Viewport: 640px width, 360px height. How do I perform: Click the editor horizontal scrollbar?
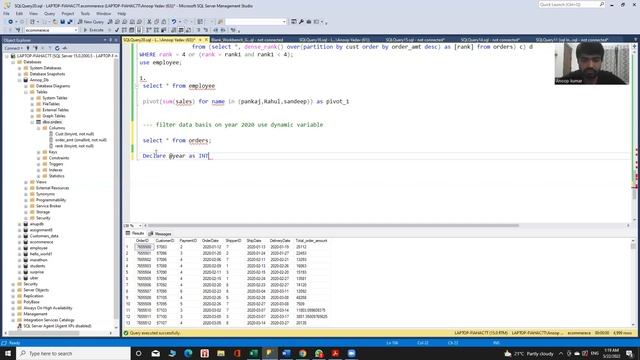333,225
